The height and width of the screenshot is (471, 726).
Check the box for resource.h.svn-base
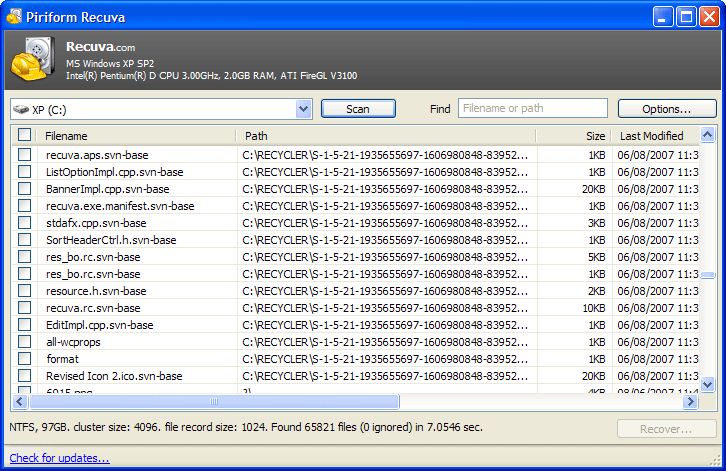click(25, 290)
